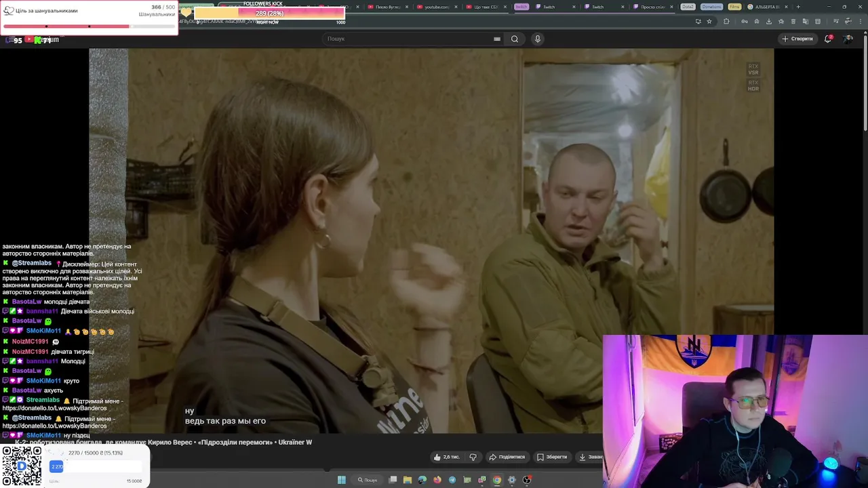Click the YouTube search button
This screenshot has height=488, width=868.
click(x=515, y=39)
